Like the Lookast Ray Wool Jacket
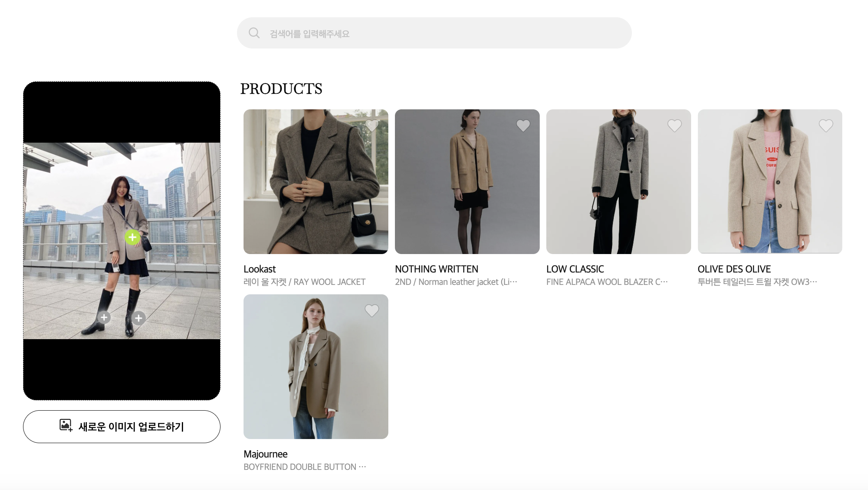This screenshot has width=868, height=490. point(371,125)
